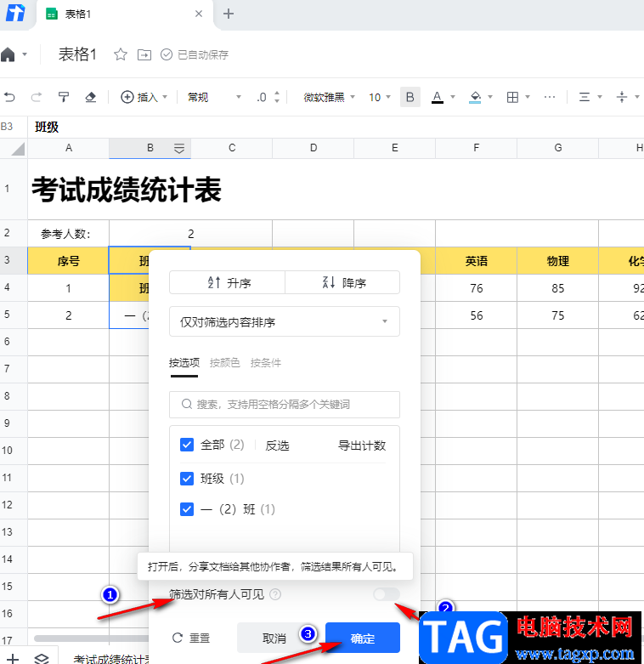
Task: Click the horizontal align icon
Action: point(585,98)
